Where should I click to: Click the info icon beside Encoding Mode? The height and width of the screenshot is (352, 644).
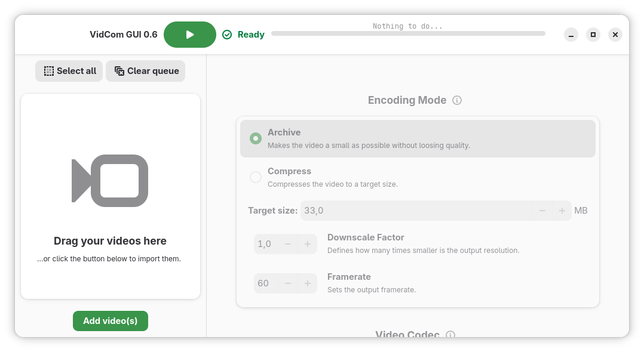point(457,100)
